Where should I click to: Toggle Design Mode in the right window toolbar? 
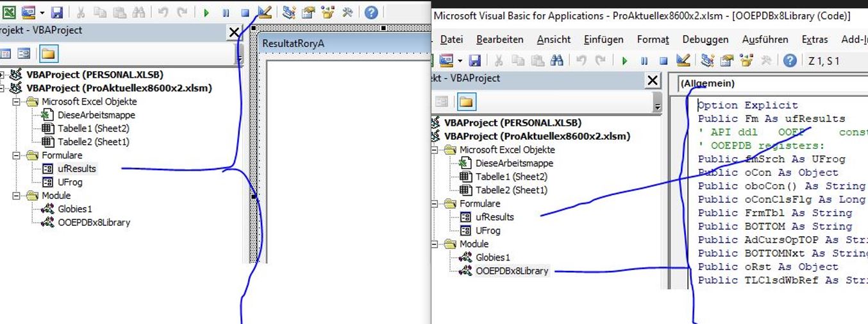click(x=683, y=61)
